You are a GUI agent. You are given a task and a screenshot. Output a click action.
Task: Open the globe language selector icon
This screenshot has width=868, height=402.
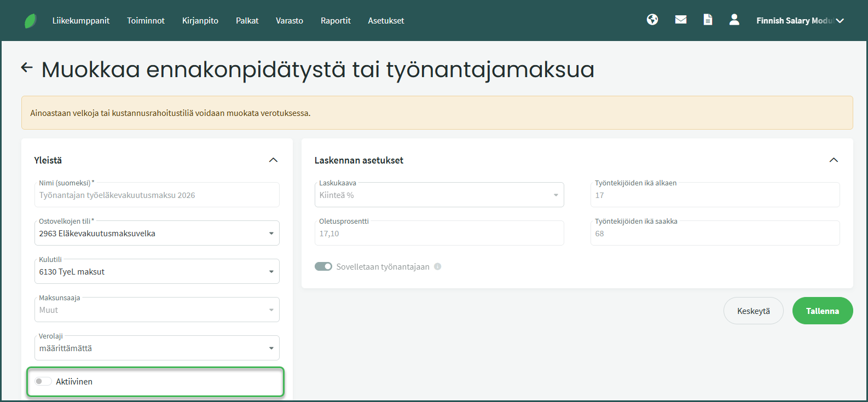[x=652, y=20]
